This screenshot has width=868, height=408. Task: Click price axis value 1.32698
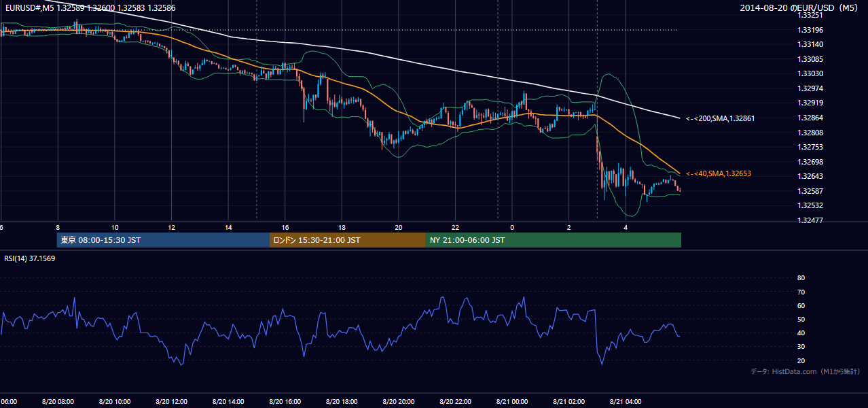[x=810, y=162]
